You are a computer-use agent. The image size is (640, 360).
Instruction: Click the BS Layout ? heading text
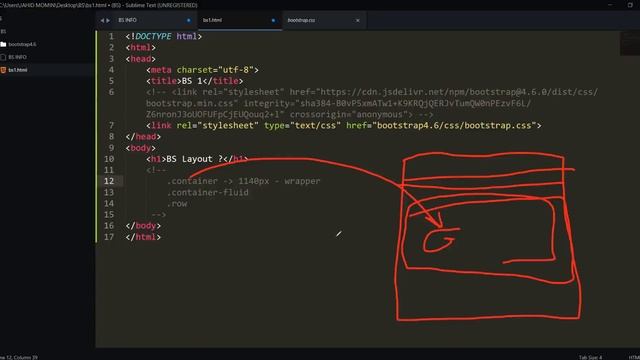click(195, 159)
